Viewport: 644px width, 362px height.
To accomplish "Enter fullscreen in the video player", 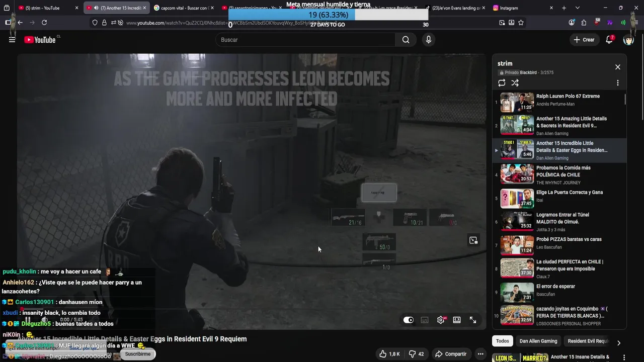I will (x=473, y=320).
